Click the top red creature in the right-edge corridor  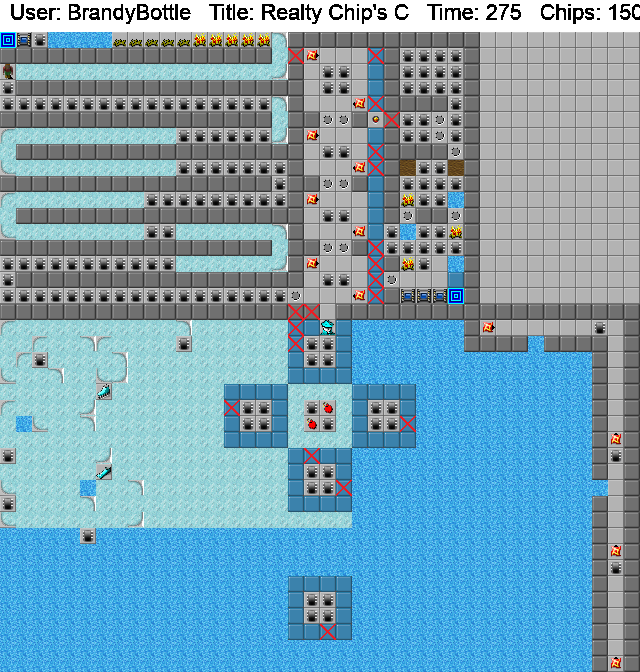pyautogui.click(x=616, y=440)
